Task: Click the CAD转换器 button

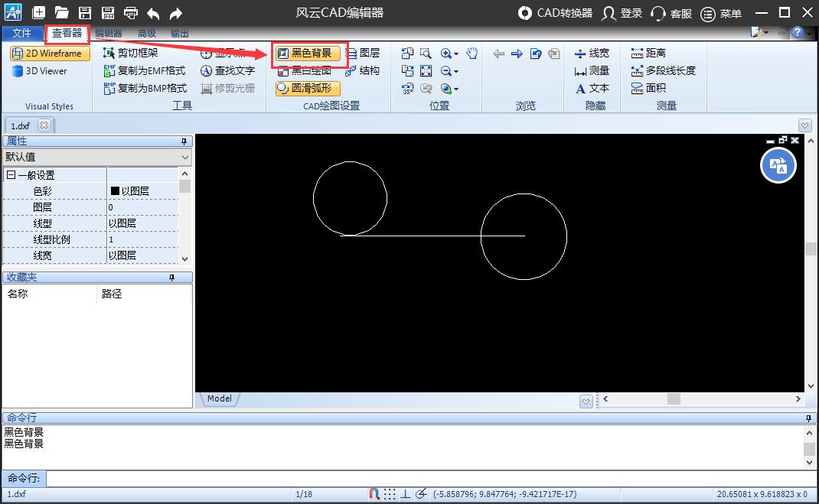Action: (x=566, y=12)
